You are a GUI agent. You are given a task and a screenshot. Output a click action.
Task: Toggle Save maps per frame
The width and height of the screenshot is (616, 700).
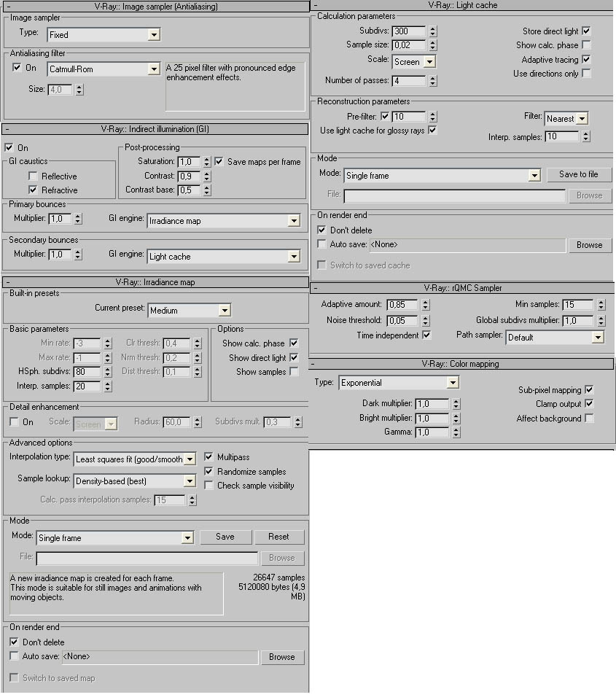point(219,162)
